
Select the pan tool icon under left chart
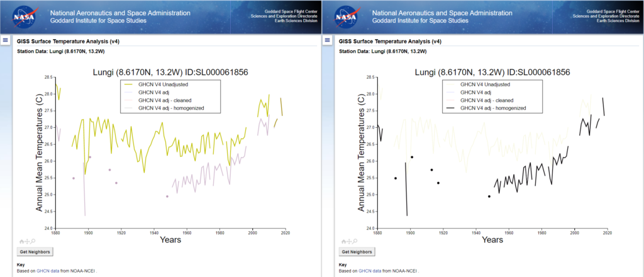tap(26, 241)
